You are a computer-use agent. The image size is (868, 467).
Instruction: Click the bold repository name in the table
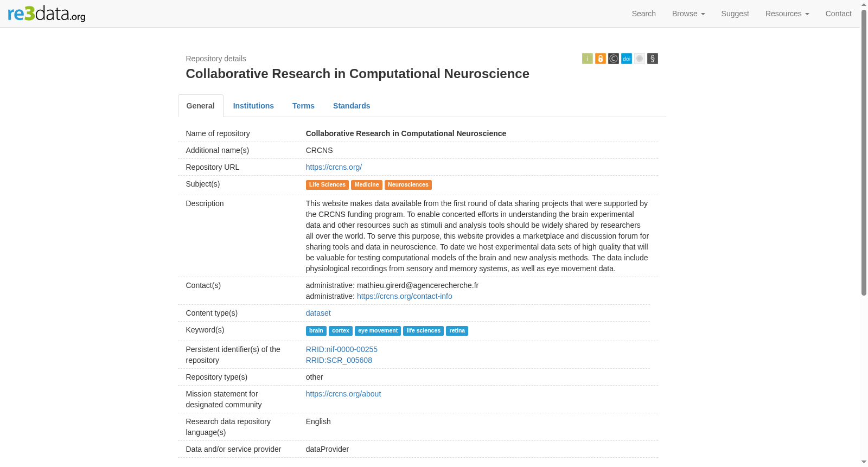tap(406, 133)
